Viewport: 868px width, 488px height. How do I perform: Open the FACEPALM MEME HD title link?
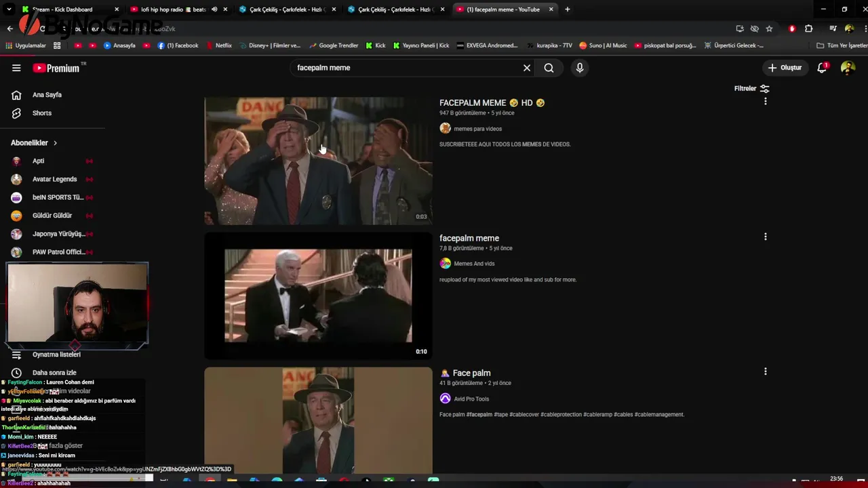coord(492,103)
